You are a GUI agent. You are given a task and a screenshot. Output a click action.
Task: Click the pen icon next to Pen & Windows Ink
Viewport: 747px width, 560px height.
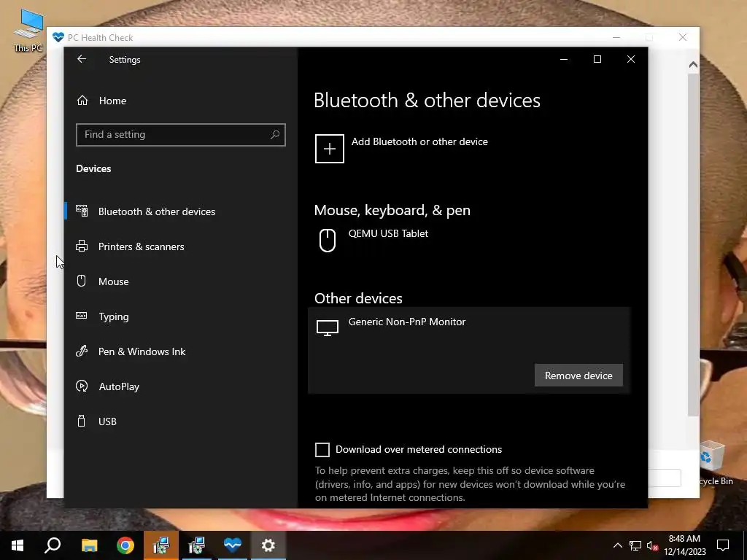pyautogui.click(x=82, y=351)
